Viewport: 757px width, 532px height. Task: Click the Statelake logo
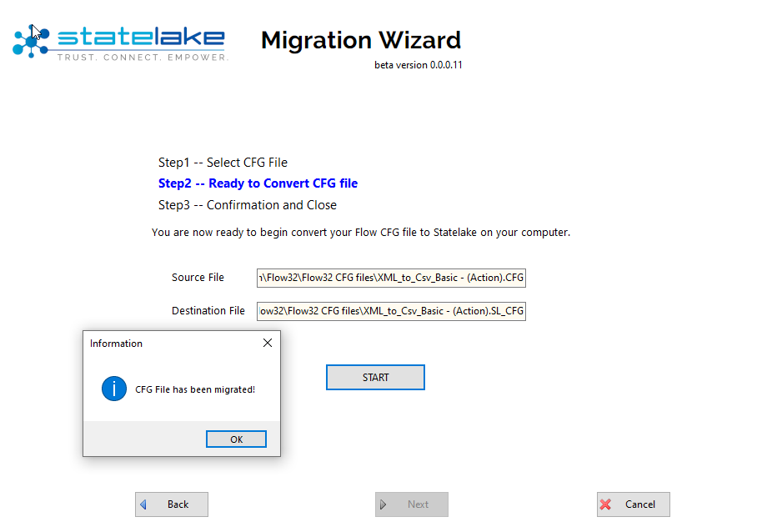pos(120,42)
